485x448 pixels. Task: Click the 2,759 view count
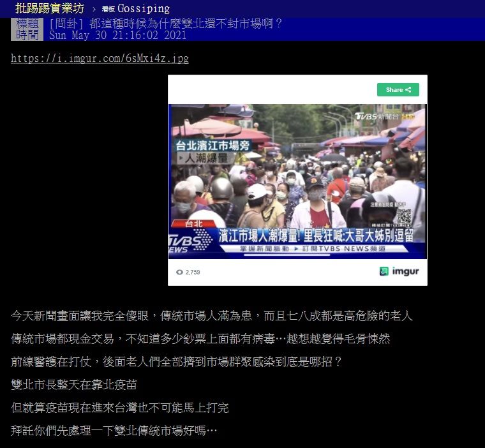click(193, 273)
